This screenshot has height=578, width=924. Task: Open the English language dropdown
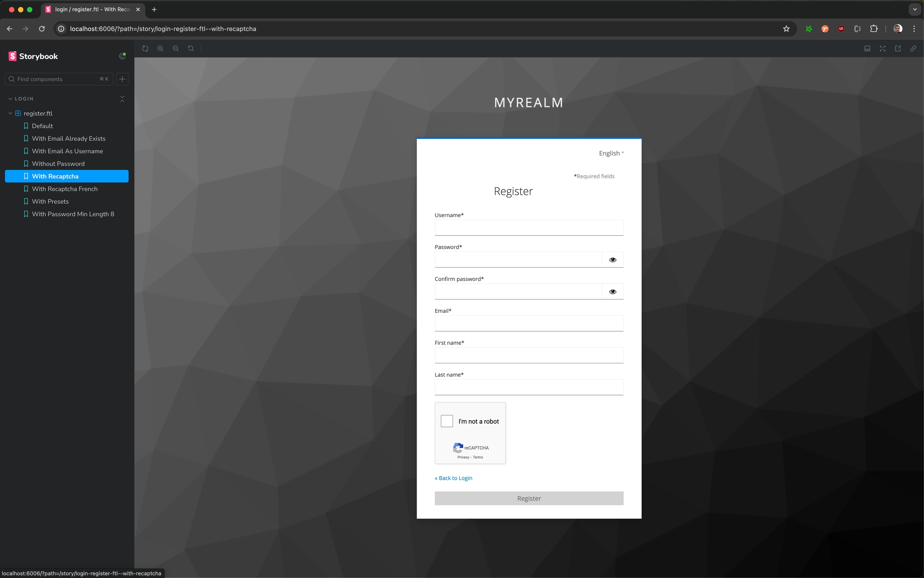click(611, 153)
